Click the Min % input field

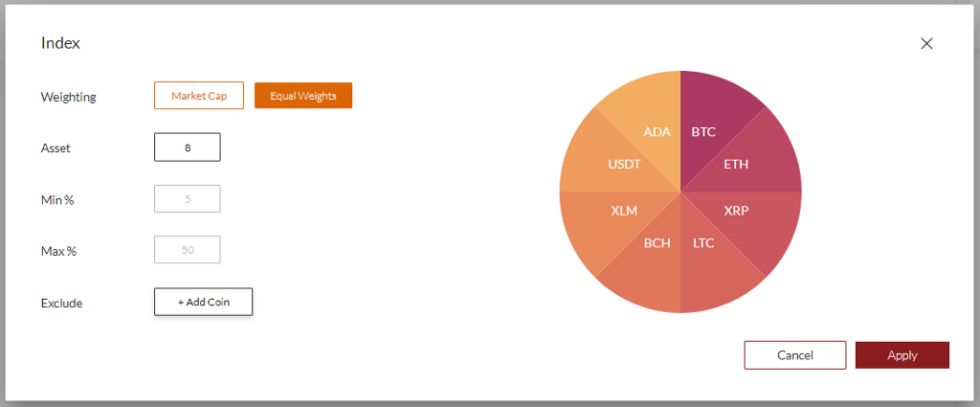click(188, 199)
